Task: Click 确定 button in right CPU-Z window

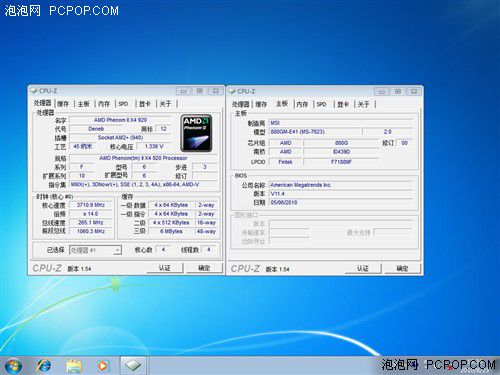Action: point(402,268)
